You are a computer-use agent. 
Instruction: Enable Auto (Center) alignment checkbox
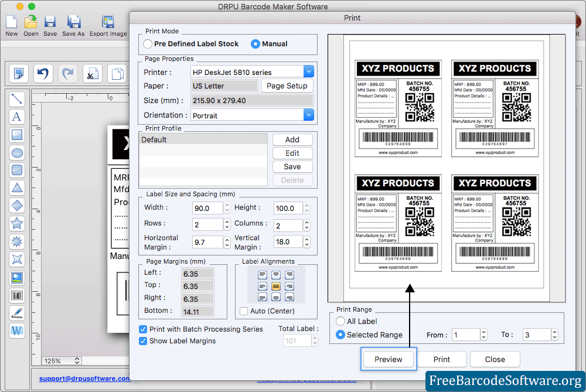pyautogui.click(x=244, y=311)
